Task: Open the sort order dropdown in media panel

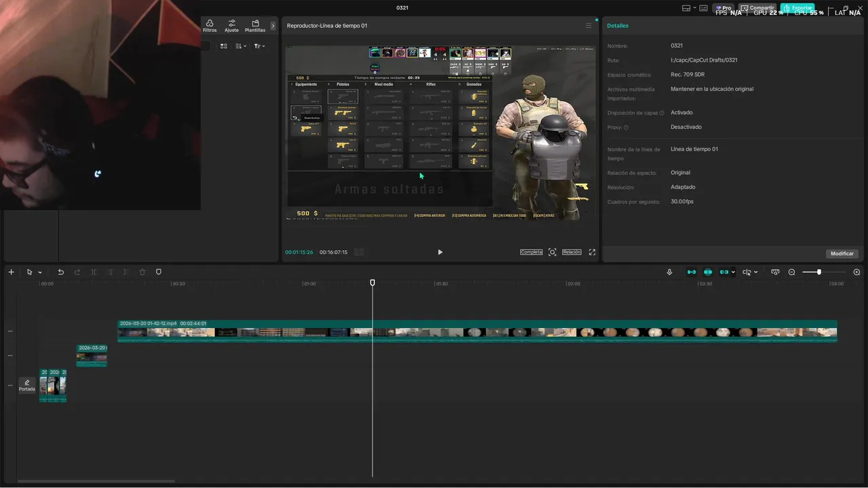Action: [x=241, y=46]
